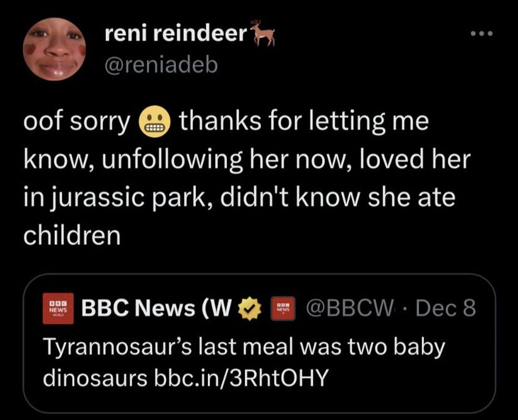Click the Dec 8 timestamp

pyautogui.click(x=446, y=309)
